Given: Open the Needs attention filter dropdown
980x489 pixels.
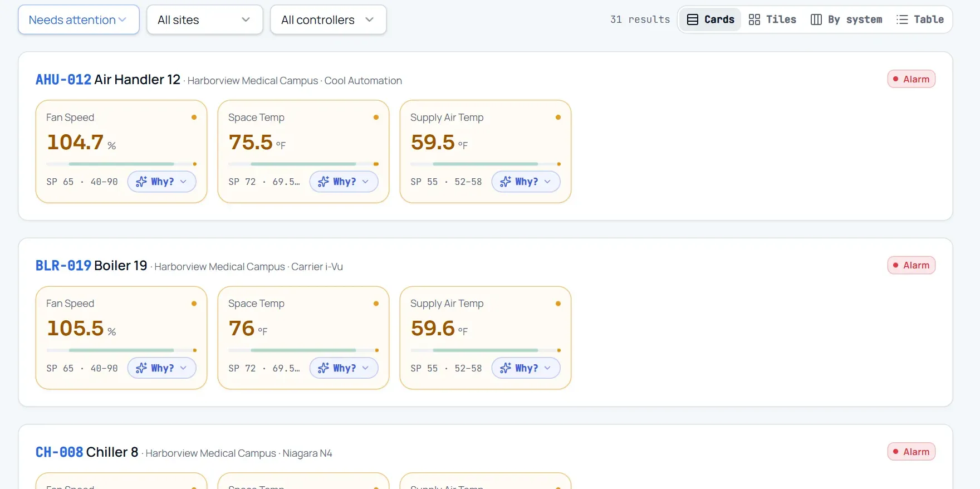Looking at the screenshot, I should point(79,20).
